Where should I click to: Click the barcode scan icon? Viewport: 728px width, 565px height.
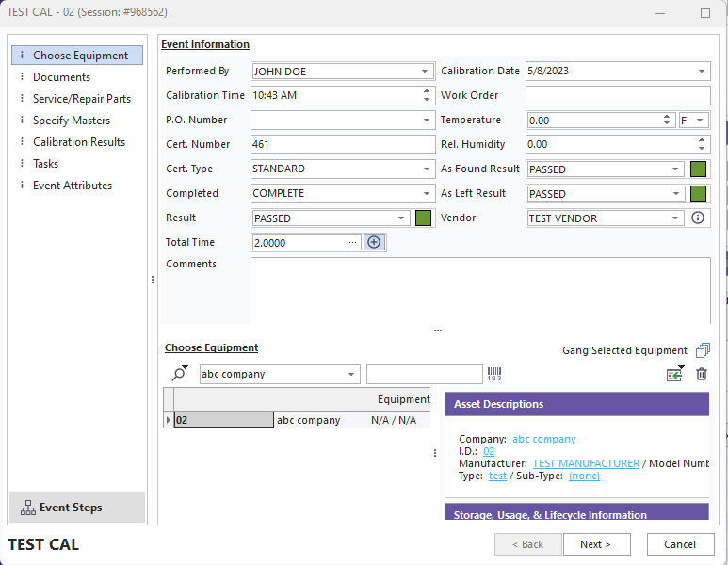(x=494, y=374)
